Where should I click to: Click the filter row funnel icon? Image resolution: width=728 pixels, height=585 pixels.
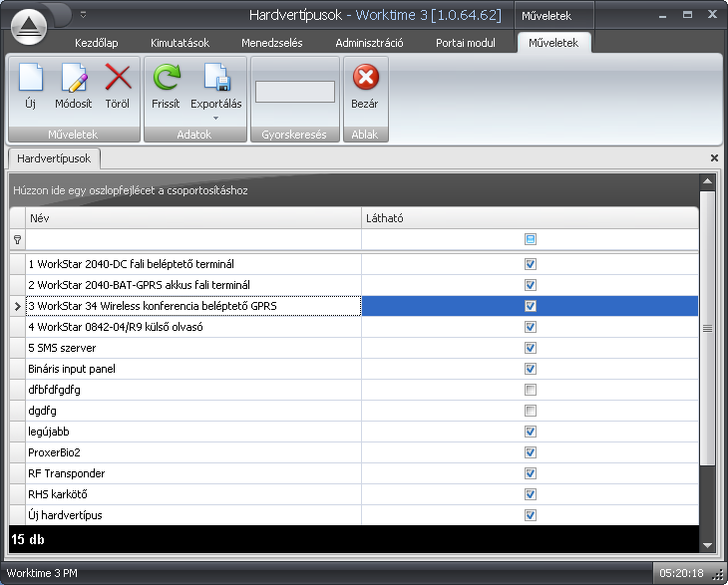point(17,240)
